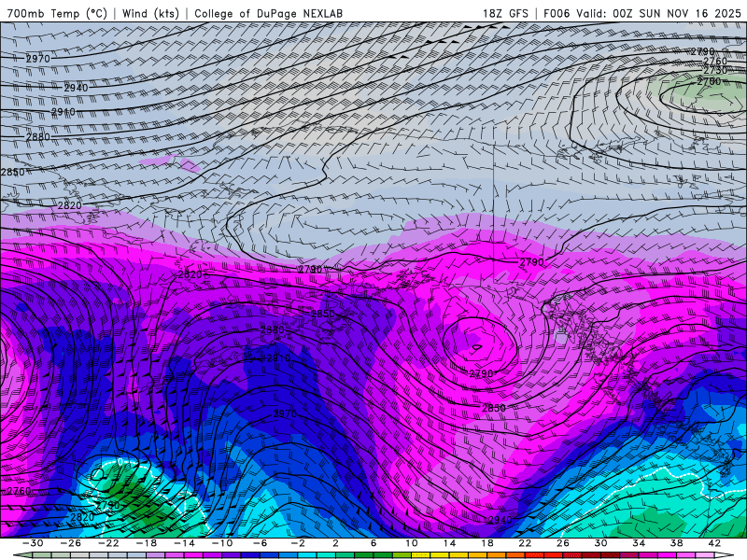Click the 22 color bar label

click(x=525, y=543)
